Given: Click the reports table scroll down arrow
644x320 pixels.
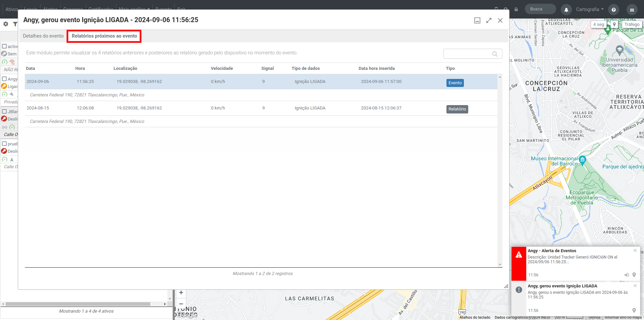Looking at the screenshot, I should coord(500,265).
